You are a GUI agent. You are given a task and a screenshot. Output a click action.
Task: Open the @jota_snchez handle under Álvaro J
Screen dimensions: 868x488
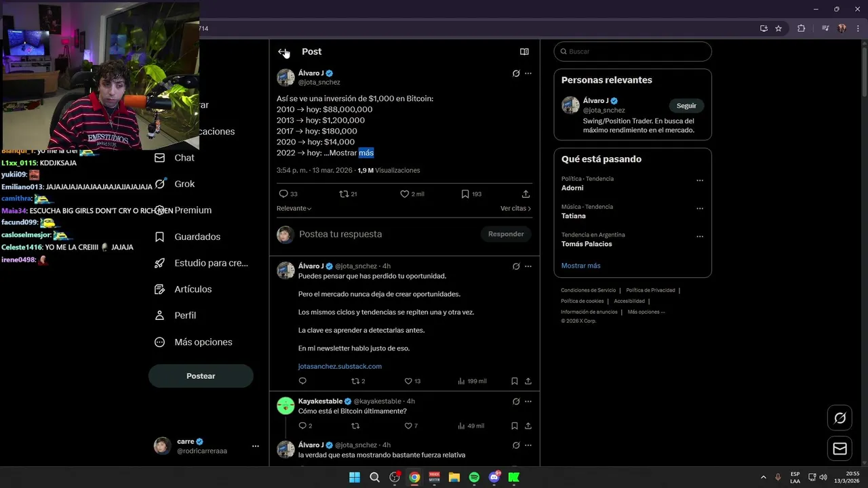pos(319,82)
